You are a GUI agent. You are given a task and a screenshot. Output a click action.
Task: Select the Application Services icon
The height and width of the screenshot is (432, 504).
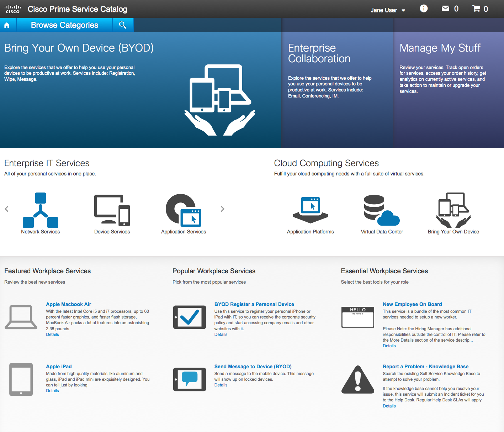(x=184, y=210)
